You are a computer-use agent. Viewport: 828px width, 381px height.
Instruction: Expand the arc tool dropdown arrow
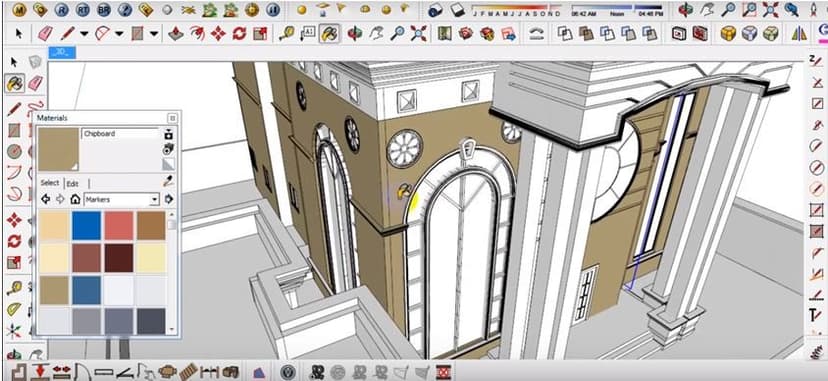pos(119,34)
